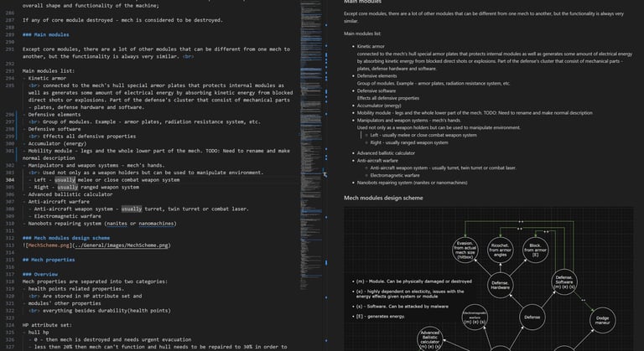Click '- Defensive software' line in editor
644x351 pixels.
click(x=51, y=129)
